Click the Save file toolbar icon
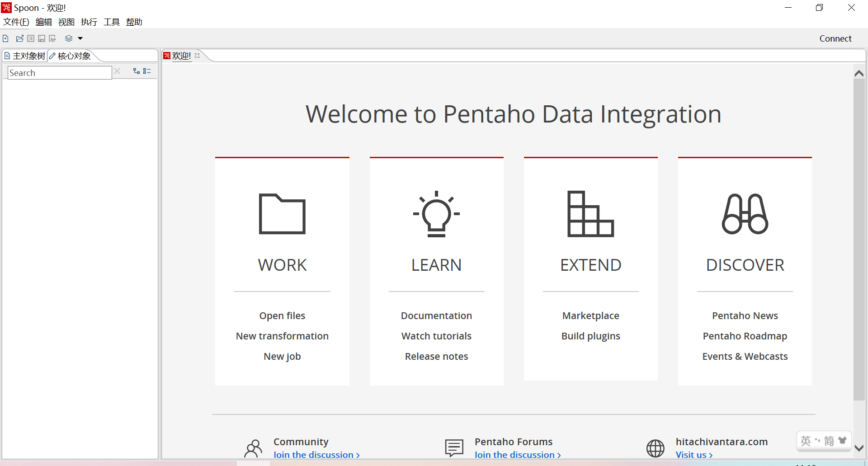The width and height of the screenshot is (868, 466). point(42,38)
